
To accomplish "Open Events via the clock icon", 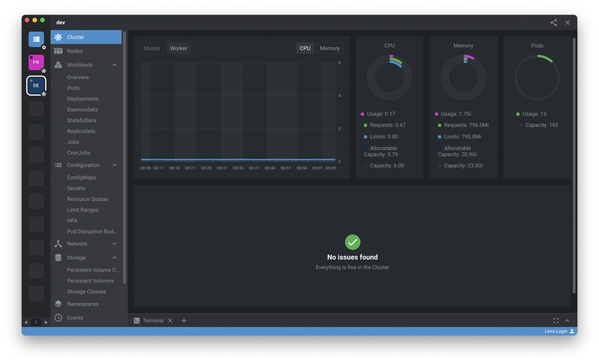I will (58, 318).
